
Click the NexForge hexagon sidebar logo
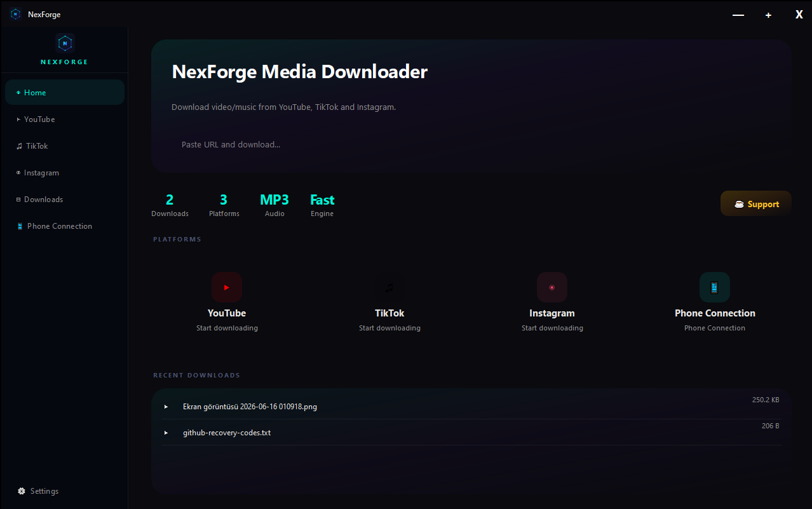(65, 43)
